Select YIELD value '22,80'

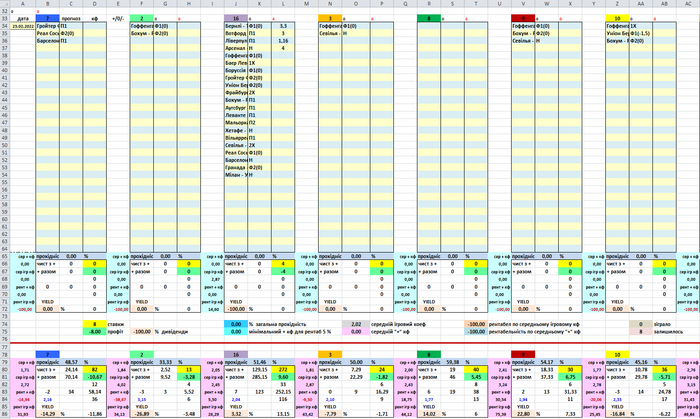(523, 414)
